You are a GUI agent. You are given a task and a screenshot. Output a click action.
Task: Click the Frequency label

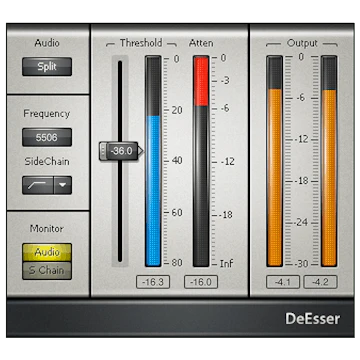(47, 114)
